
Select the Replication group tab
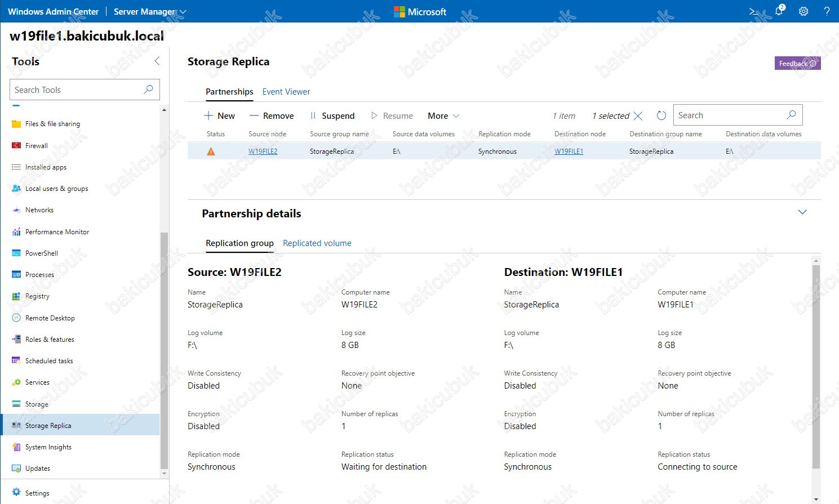coord(239,243)
